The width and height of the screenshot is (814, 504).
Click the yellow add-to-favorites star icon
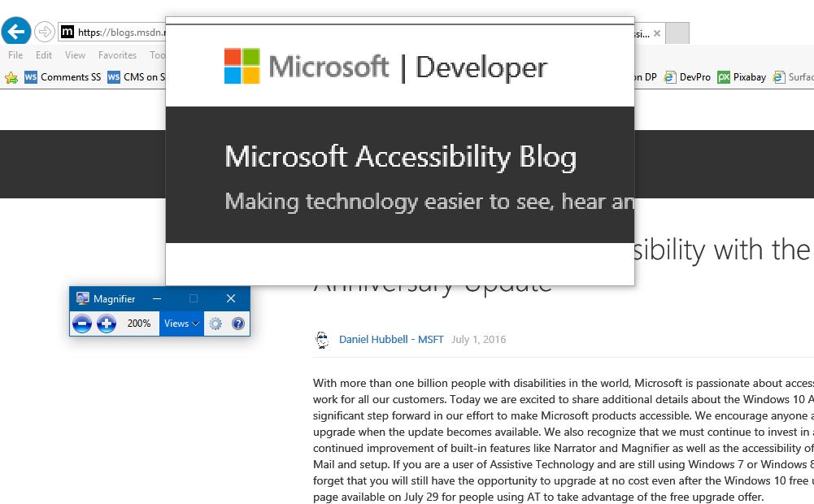point(11,76)
